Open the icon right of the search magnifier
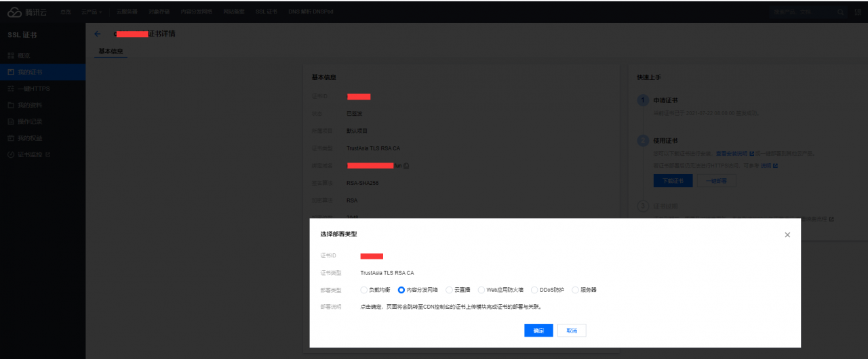This screenshot has width=868, height=359. pyautogui.click(x=858, y=12)
